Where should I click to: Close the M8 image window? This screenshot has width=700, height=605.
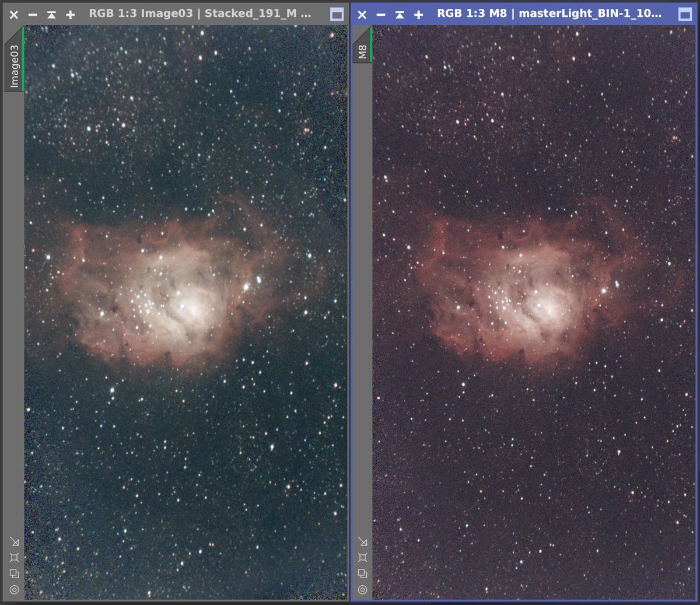pos(362,14)
